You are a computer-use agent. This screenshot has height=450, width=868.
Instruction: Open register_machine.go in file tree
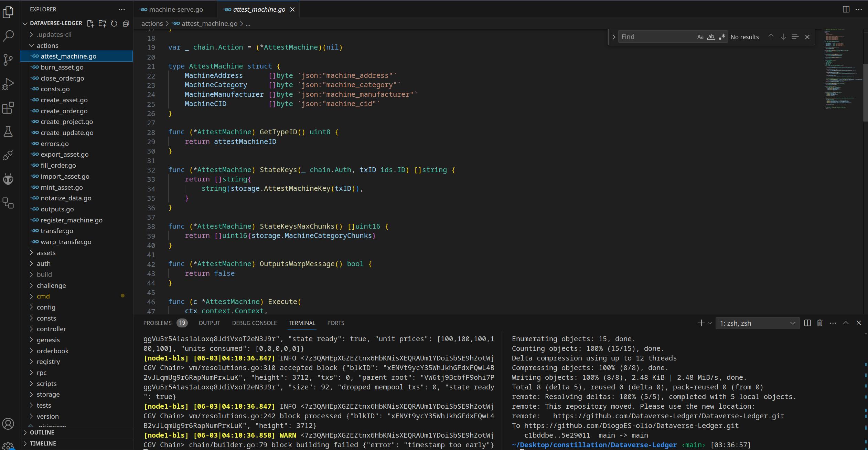click(x=71, y=220)
